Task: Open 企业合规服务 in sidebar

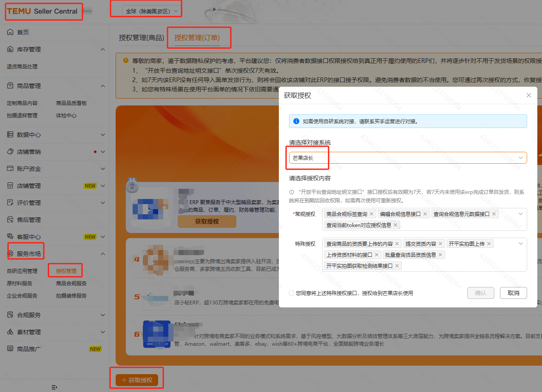Action: pos(22,295)
